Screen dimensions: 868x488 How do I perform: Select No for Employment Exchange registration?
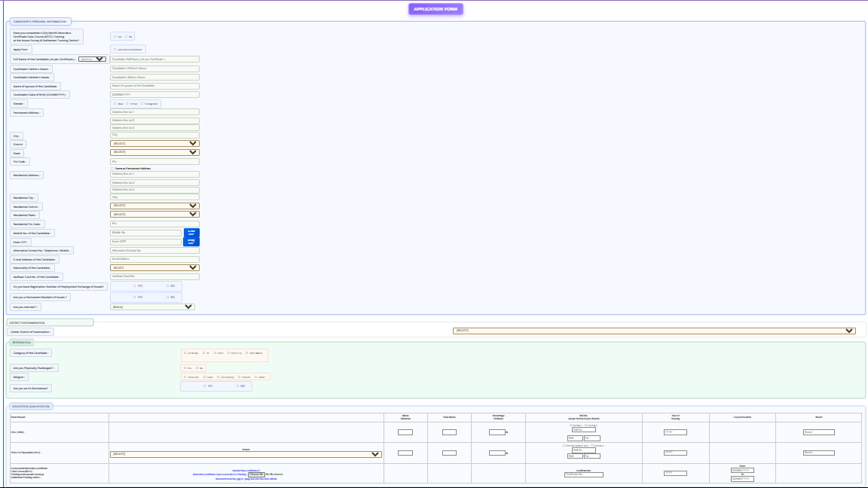[167, 285]
